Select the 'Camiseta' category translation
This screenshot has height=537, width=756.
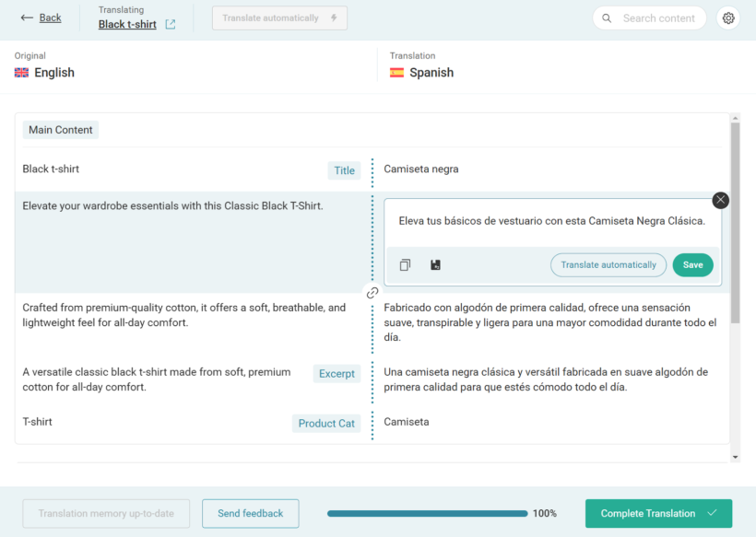click(x=406, y=422)
